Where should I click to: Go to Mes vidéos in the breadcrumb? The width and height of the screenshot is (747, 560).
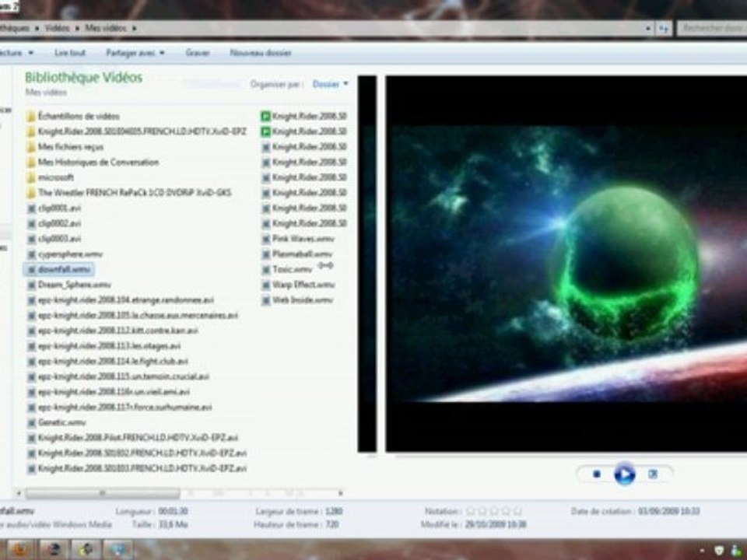(x=106, y=28)
